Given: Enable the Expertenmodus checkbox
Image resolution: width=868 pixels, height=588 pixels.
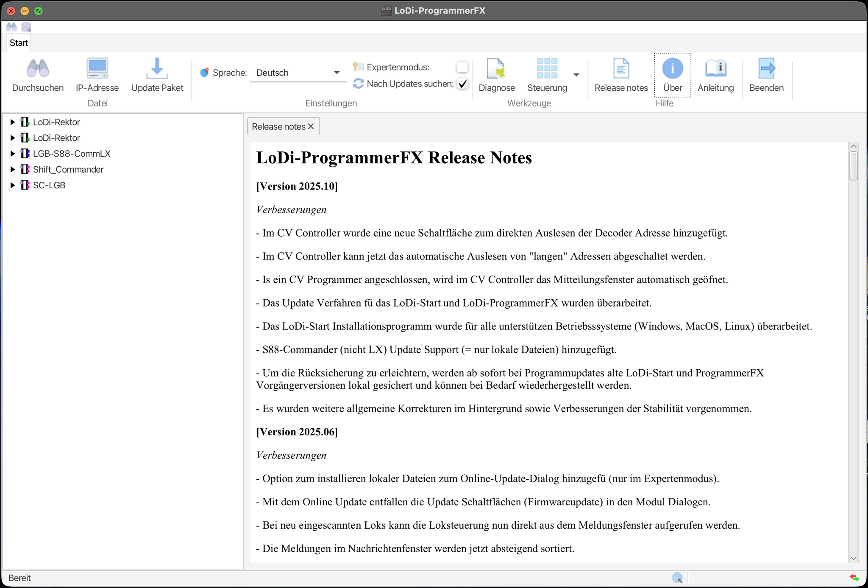Looking at the screenshot, I should [x=462, y=67].
